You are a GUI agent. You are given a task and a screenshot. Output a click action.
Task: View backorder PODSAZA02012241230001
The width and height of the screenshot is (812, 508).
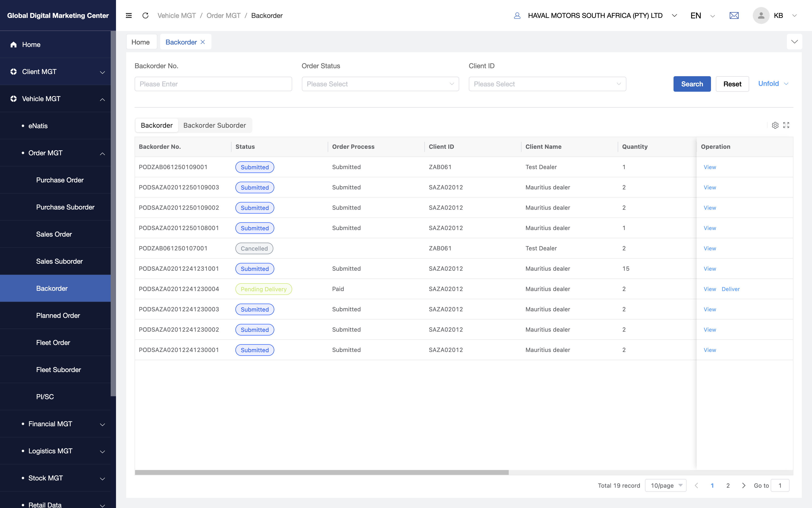pyautogui.click(x=710, y=350)
